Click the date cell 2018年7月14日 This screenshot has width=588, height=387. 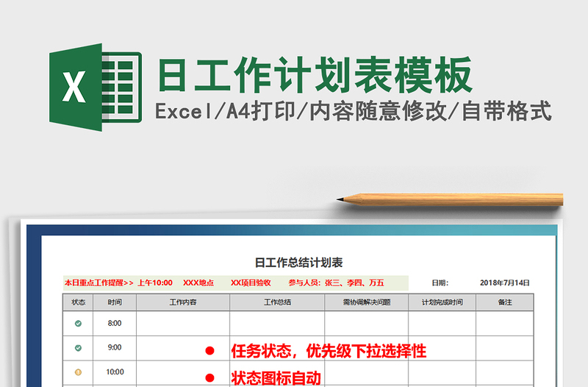[504, 283]
